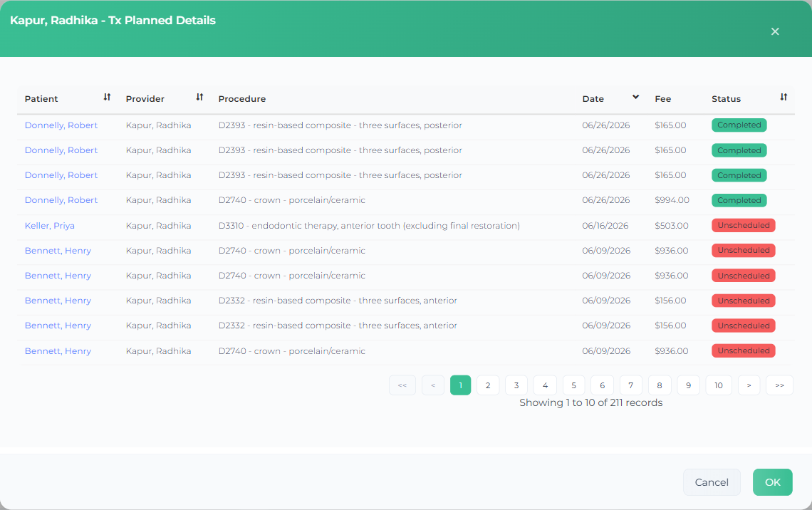Screen dimensions: 812x510
Task: Open Donnelly, Robert link in $994.00 row
Action: (x=61, y=200)
